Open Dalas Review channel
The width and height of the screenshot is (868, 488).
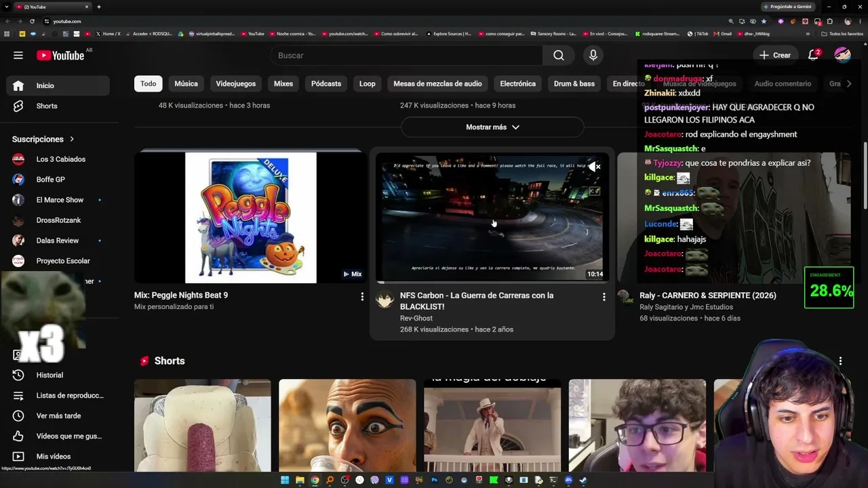click(58, 241)
